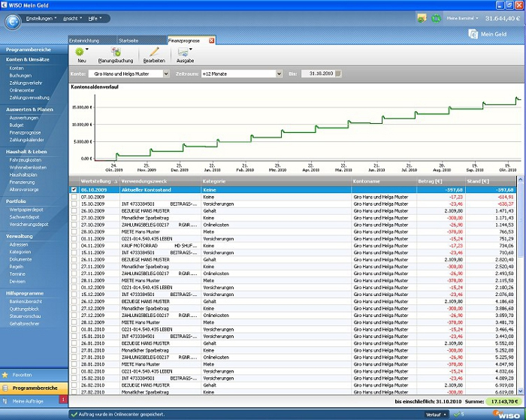Image resolution: width=526 pixels, height=420 pixels.
Task: Click the Bearbeiten pencil icon
Action: (154, 52)
